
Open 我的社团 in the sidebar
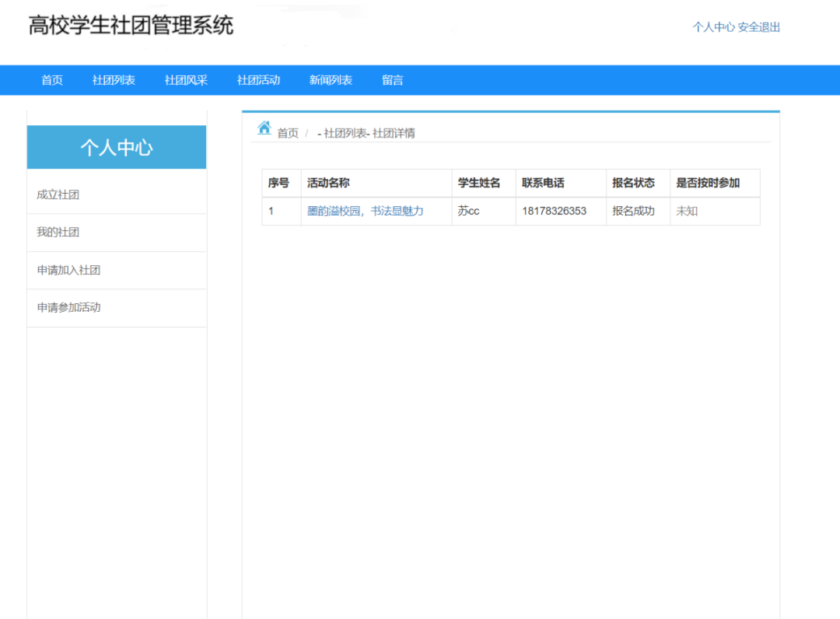point(117,233)
